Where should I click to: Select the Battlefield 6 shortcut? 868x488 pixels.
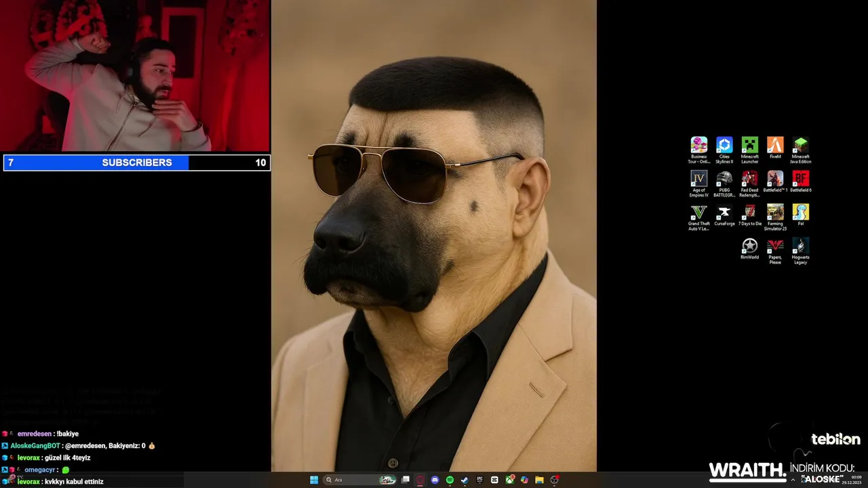(x=801, y=182)
